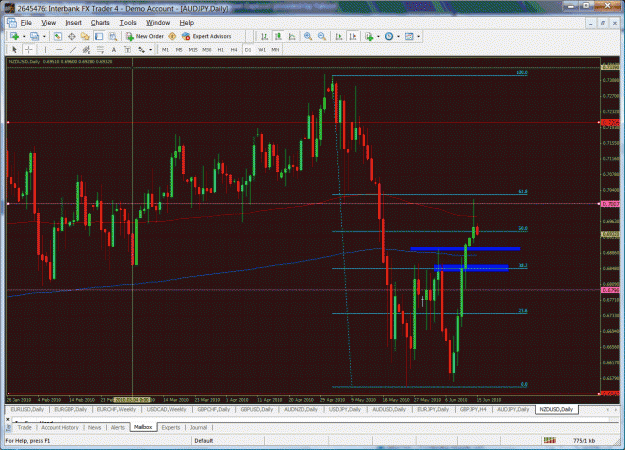625x450 pixels.
Task: Open the Window menu
Action: 158,23
